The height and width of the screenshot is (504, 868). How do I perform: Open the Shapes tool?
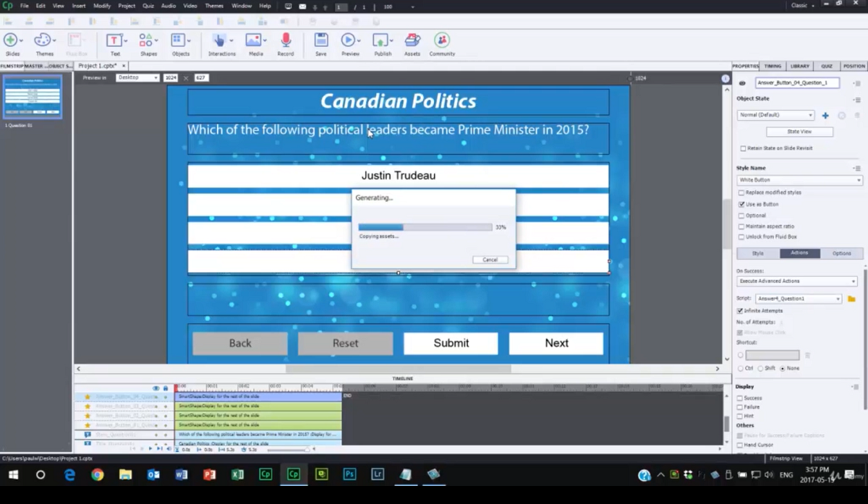point(147,40)
